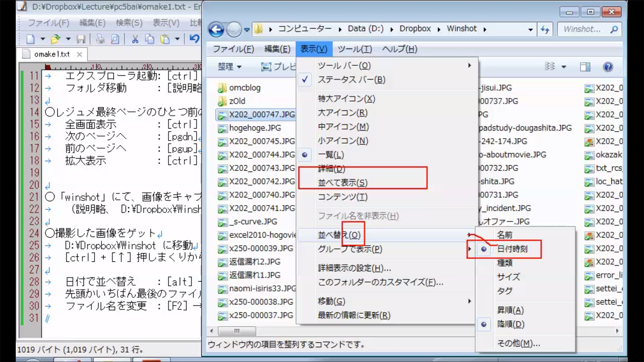Click the scissors cut icon in editor

(x=135, y=39)
